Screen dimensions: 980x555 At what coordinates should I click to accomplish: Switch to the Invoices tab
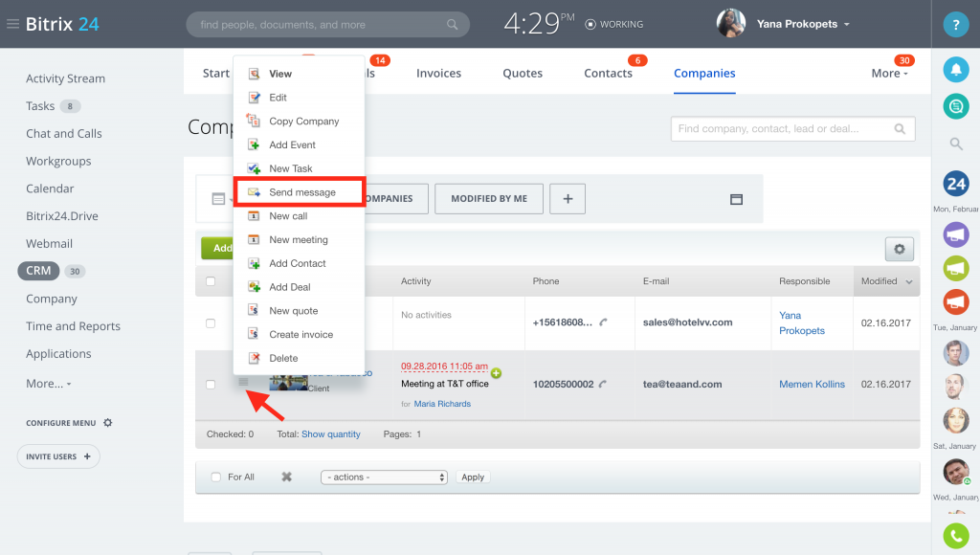coord(438,73)
